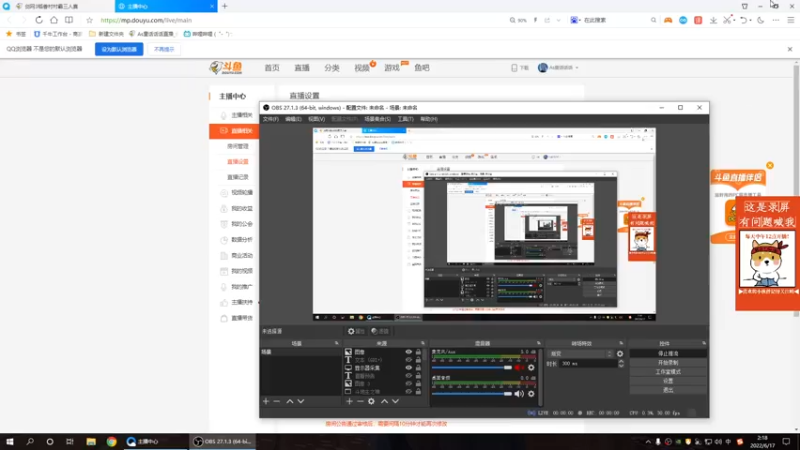Adjust 桌面音频 volume slider
Image resolution: width=800 pixels, height=450 pixels.
click(471, 394)
